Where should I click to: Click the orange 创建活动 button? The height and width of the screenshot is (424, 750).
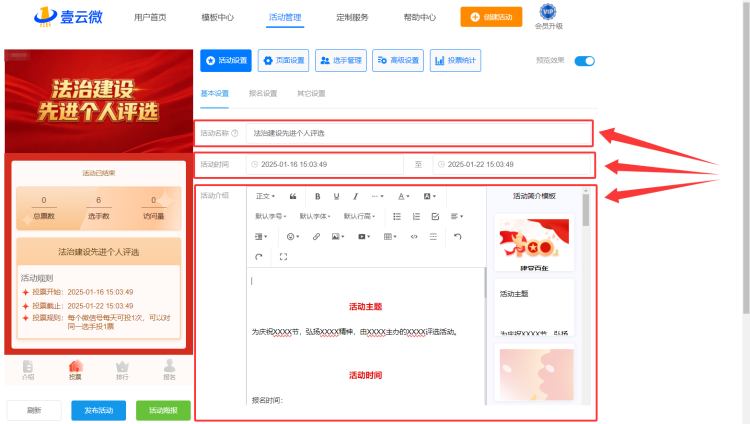491,17
